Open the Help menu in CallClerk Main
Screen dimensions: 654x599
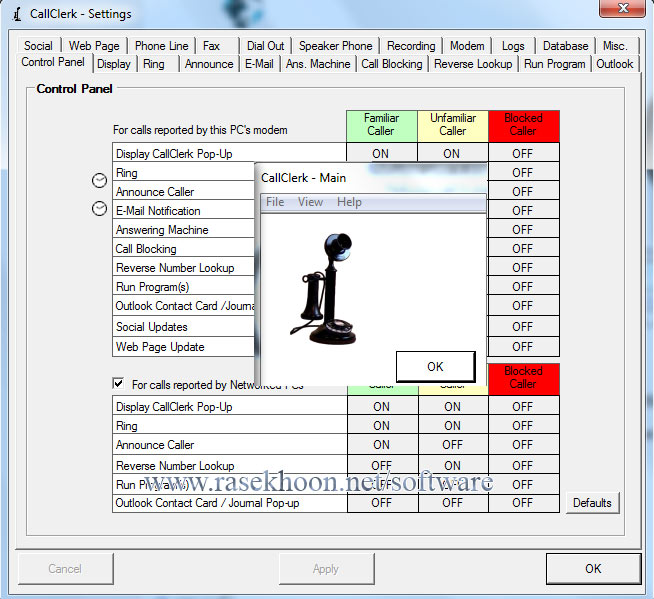coord(349,202)
